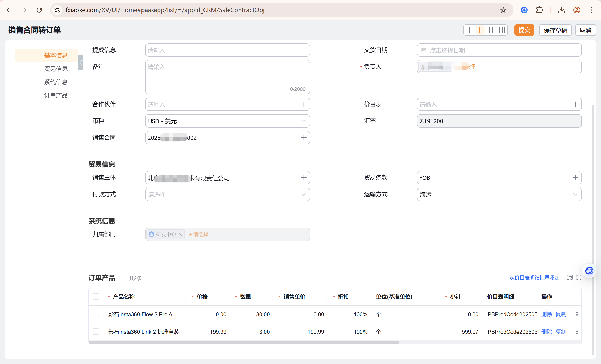Switch to four-column layout icon

coord(501,30)
